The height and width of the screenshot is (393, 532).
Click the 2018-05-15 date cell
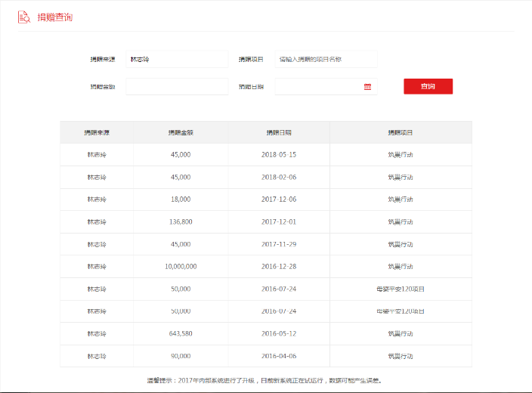tap(279, 155)
